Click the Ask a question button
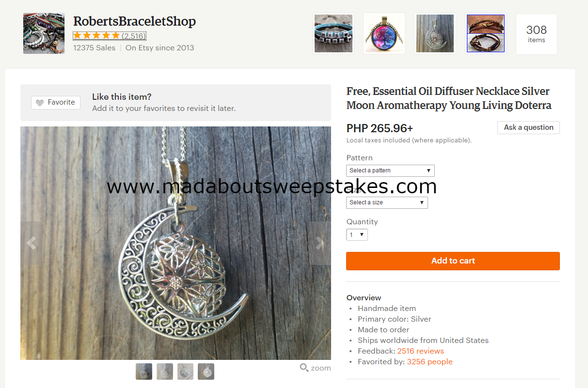 [x=528, y=127]
